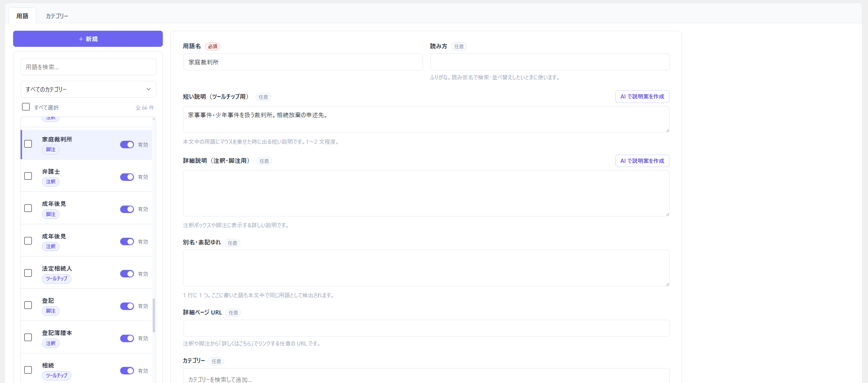Click the ツールチップ tag under 相続

tap(57, 376)
